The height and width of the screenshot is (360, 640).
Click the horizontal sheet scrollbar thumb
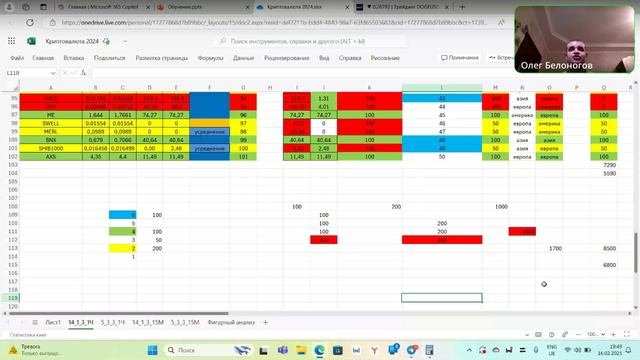[118, 313]
